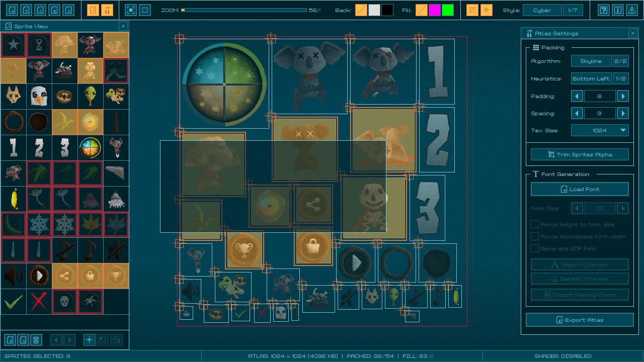Open the info panel icon
Screen dimensions: 644x362
point(618,10)
